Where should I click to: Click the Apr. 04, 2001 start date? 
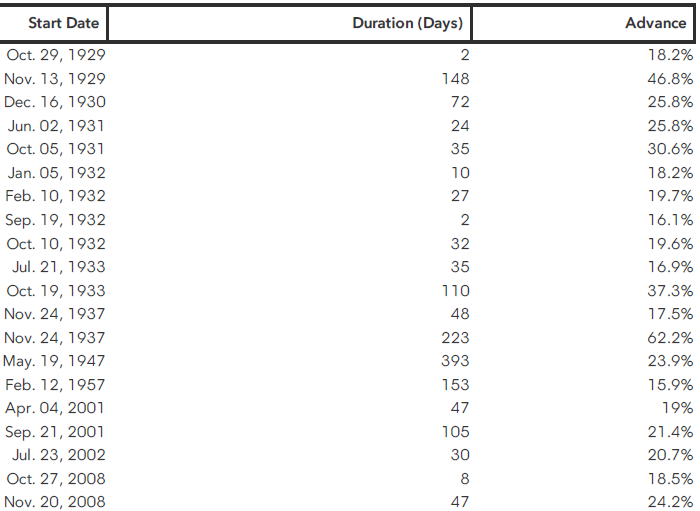tap(55, 408)
